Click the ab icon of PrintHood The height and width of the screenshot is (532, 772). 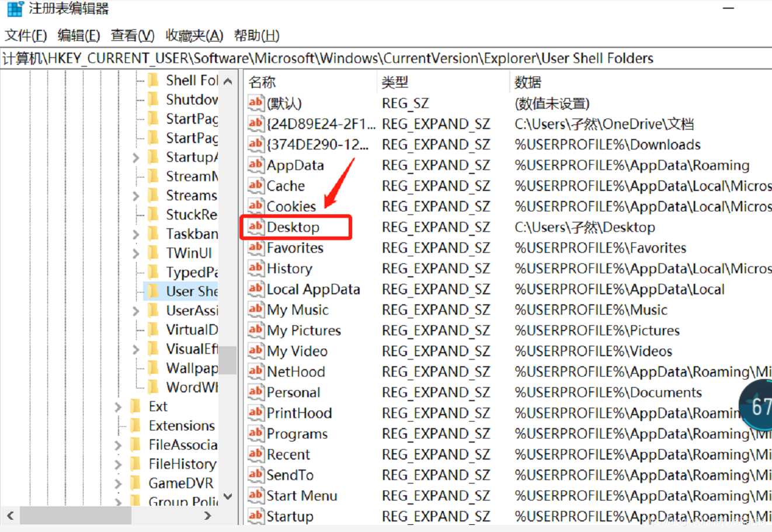pyautogui.click(x=255, y=413)
